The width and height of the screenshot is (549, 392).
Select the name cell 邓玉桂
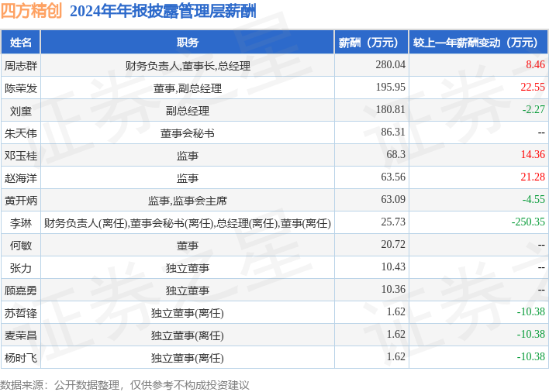[21, 155]
